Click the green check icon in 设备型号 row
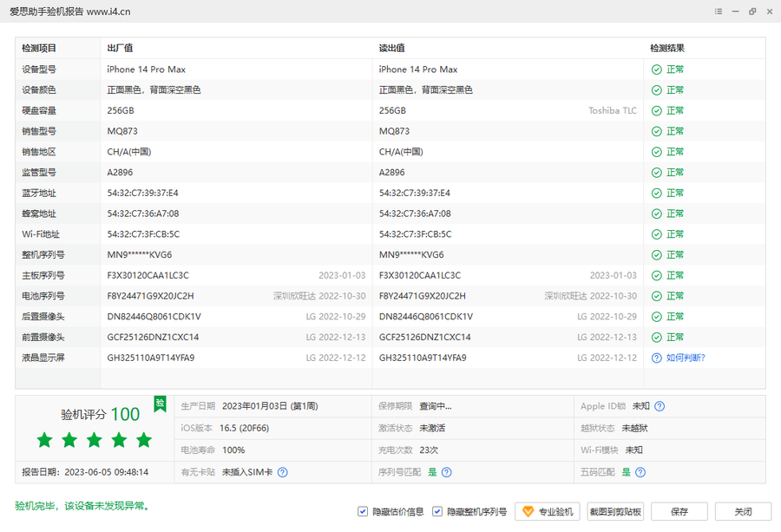The height and width of the screenshot is (532, 781). pyautogui.click(x=657, y=69)
